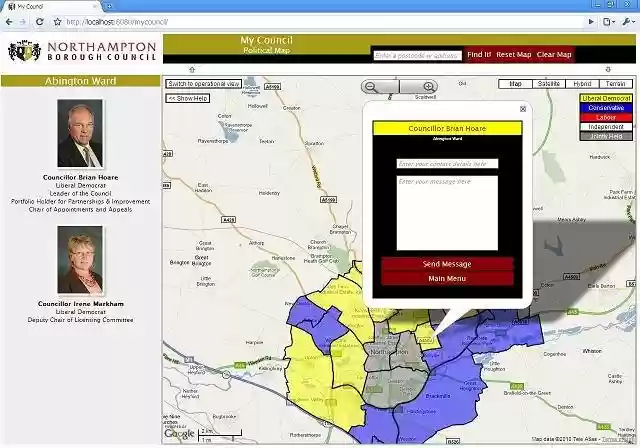Viewport: 640px width, 448px height.
Task: Click the Show Help button
Action: [188, 98]
